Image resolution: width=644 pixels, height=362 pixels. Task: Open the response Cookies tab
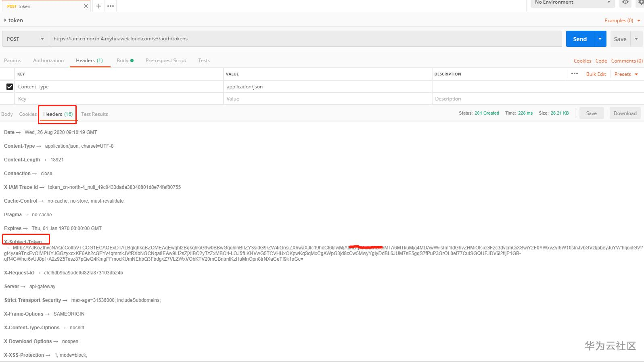point(28,114)
